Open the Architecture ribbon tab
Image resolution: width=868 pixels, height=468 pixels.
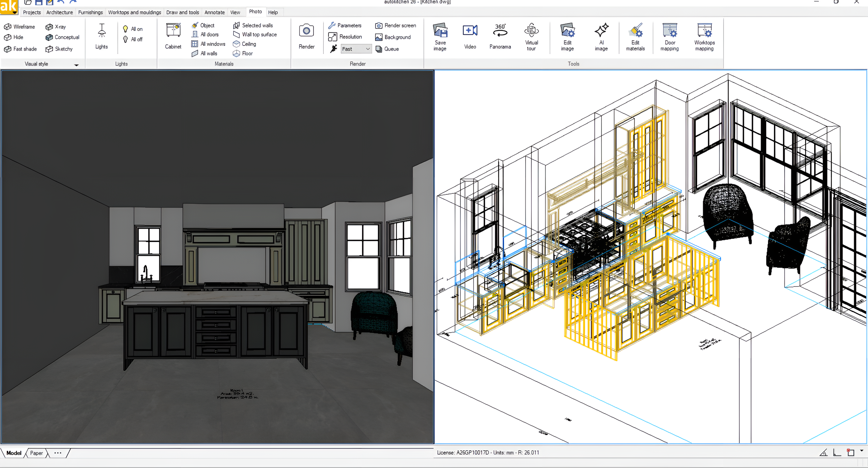tap(59, 12)
